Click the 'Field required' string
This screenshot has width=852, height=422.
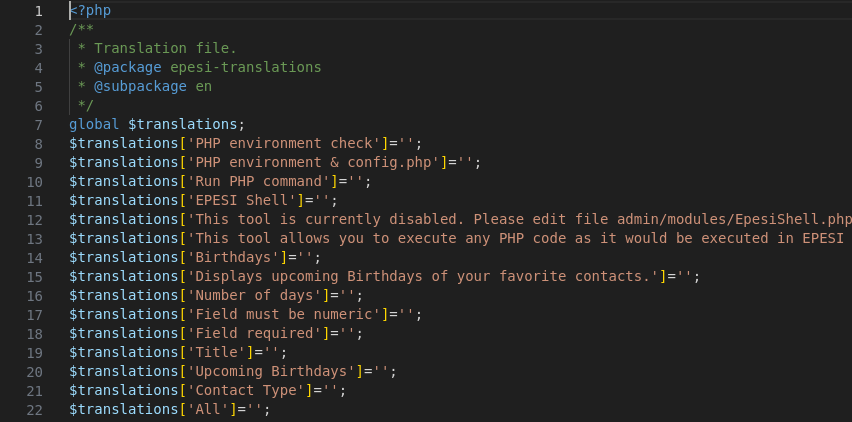(254, 334)
